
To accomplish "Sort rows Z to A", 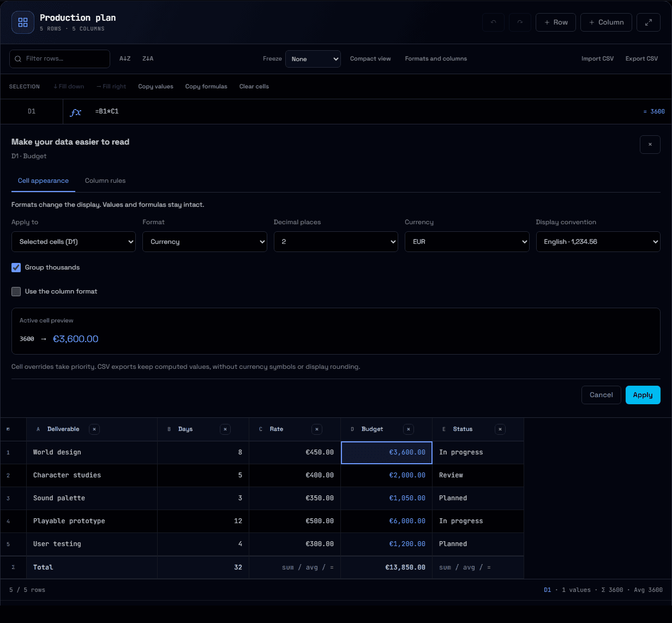I will (148, 59).
